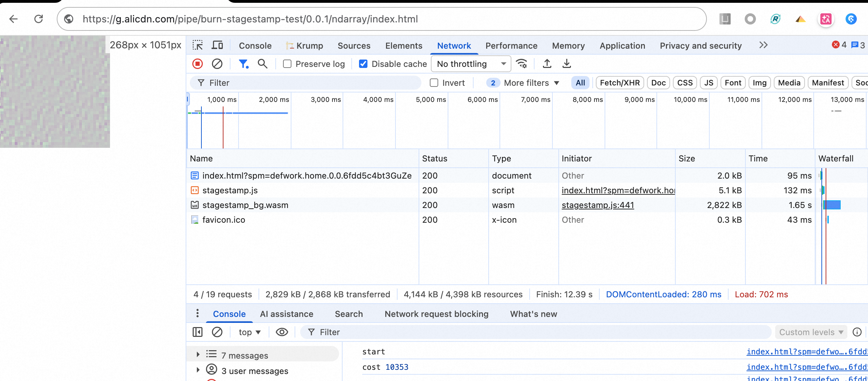Image resolution: width=868 pixels, height=381 pixels.
Task: Expand the 7 messages group
Action: point(198,354)
